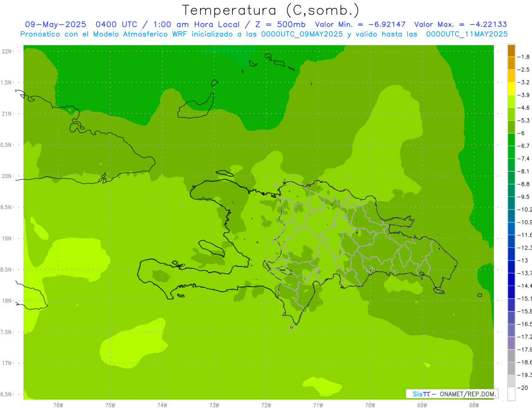
Task: Click the "Valor Max. = -4.22133" text
Action: pos(460,24)
